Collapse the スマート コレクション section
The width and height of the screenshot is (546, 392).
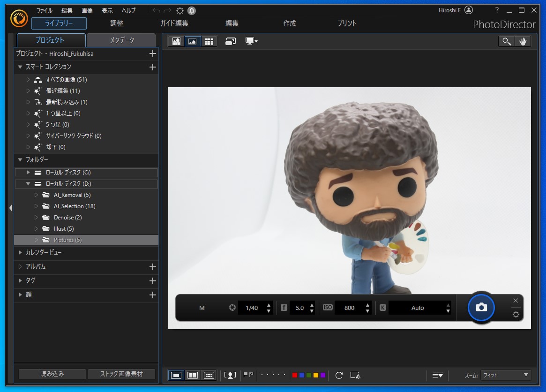pyautogui.click(x=20, y=67)
